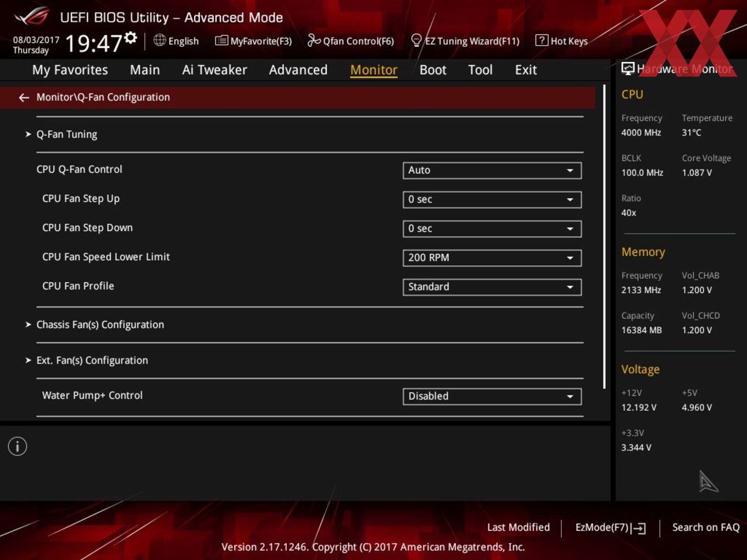The height and width of the screenshot is (560, 747).
Task: Click the Water Pump+ Control label
Action: 92,395
